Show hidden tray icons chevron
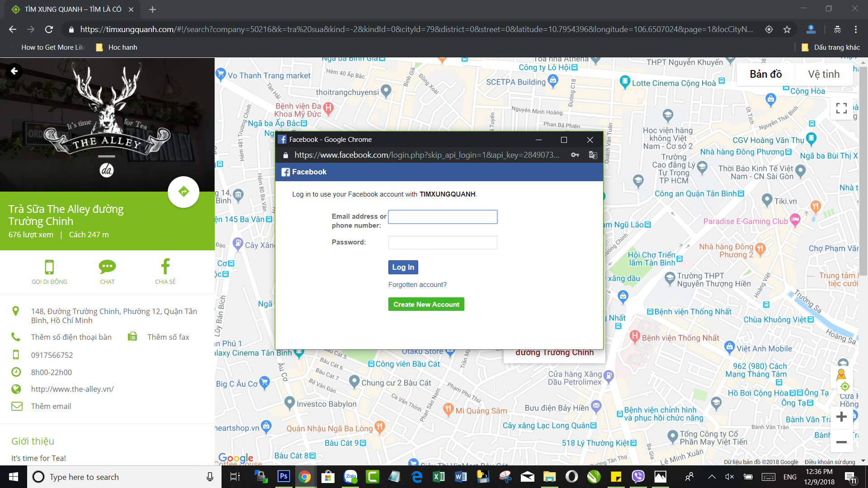The width and height of the screenshot is (868, 488). pos(712,477)
